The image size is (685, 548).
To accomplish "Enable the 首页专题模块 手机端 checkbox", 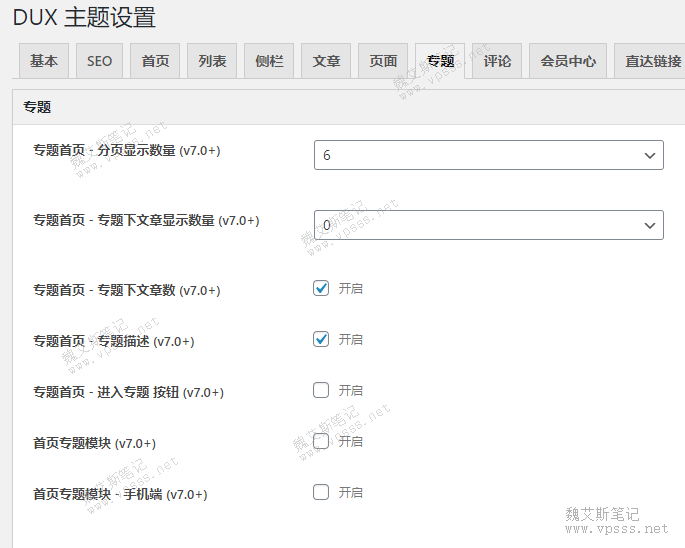I will (321, 493).
